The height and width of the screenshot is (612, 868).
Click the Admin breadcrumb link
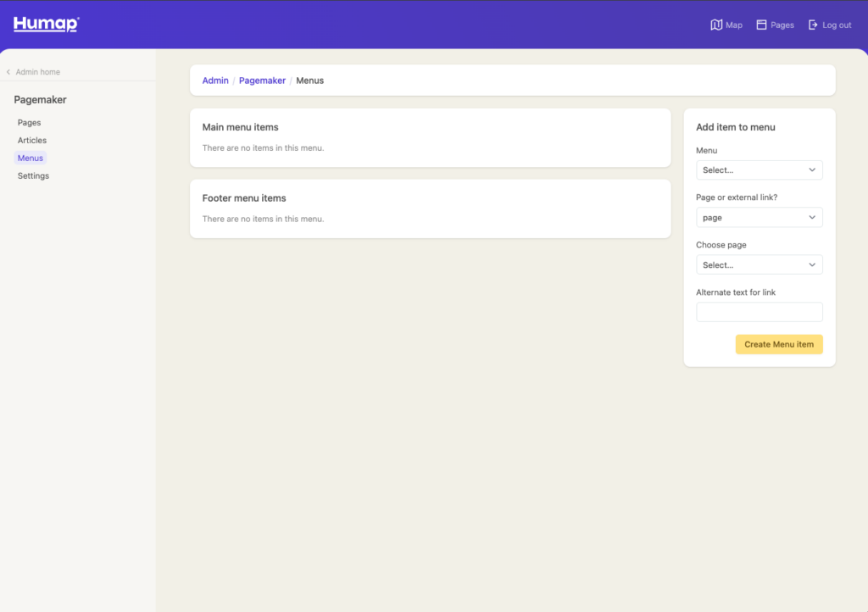[x=215, y=81]
